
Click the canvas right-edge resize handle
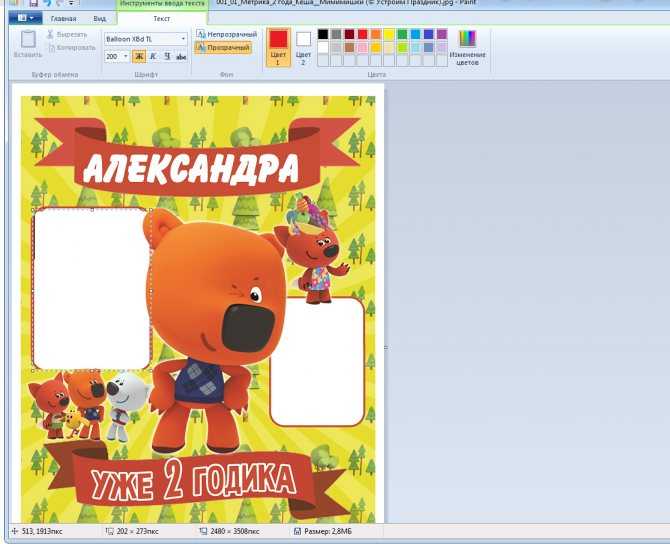386,348
